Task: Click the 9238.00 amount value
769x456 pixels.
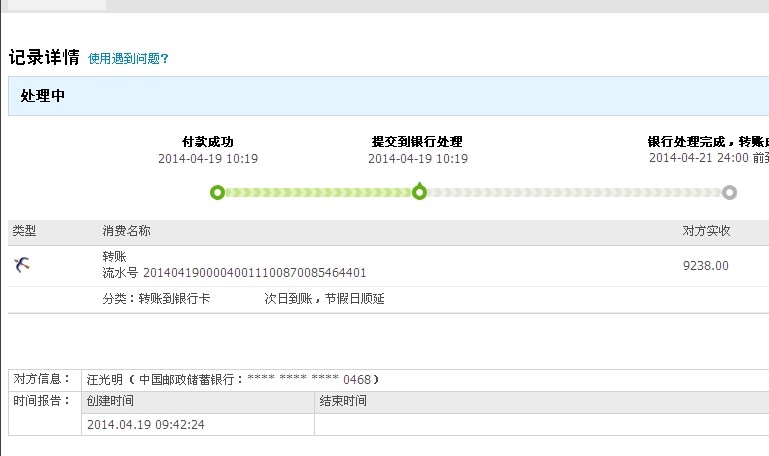Action: (705, 266)
